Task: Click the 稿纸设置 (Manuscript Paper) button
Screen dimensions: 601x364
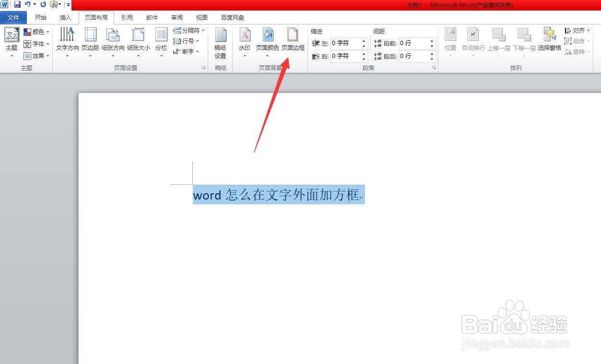Action: pyautogui.click(x=220, y=43)
